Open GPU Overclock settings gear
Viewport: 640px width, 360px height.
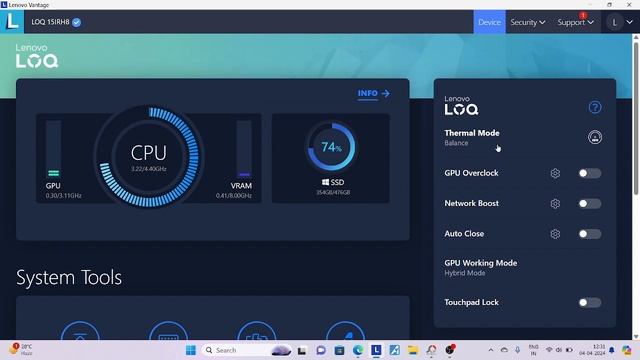555,173
